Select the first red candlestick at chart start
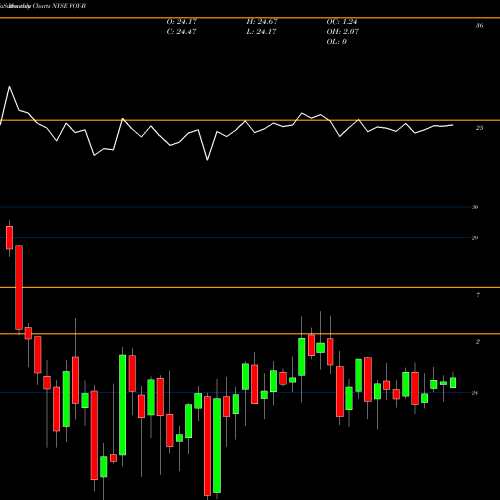 [9, 237]
